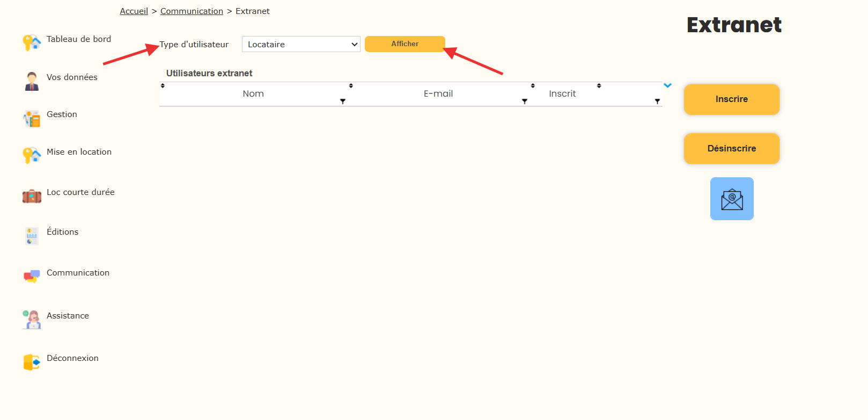Click the Tableau de bord keys icon
Screen dimensions: 868x420
[x=32, y=42]
